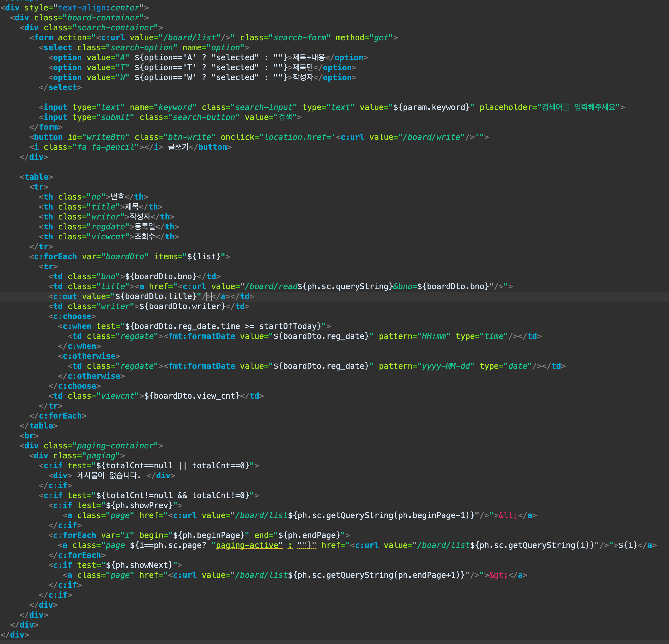Viewport: 669px width, 644px height.
Task: Click the viewcnt td class line
Action: coord(118,396)
